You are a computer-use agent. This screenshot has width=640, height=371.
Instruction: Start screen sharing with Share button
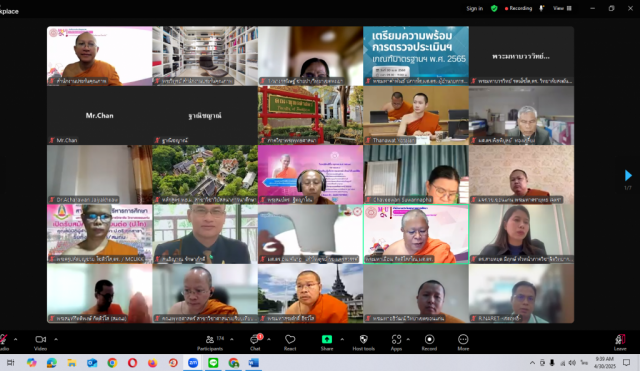coord(327,342)
